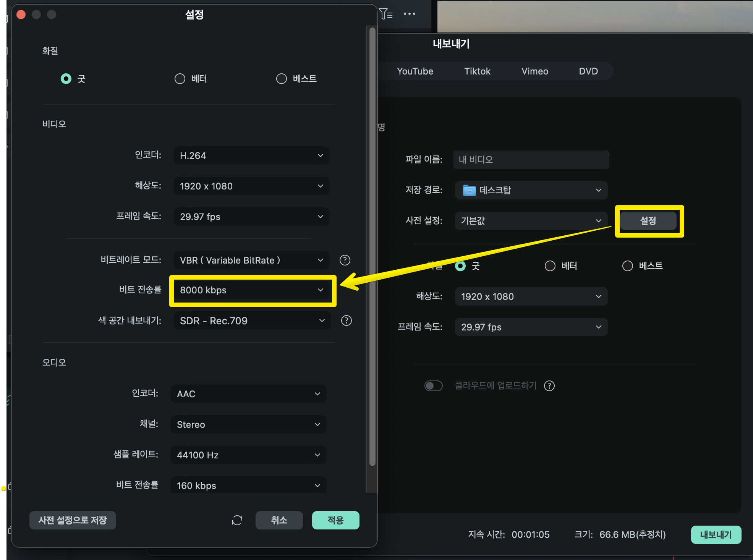Viewport: 753px width, 560px height.
Task: Select 베스트 quality in the settings dialog
Action: 282,79
